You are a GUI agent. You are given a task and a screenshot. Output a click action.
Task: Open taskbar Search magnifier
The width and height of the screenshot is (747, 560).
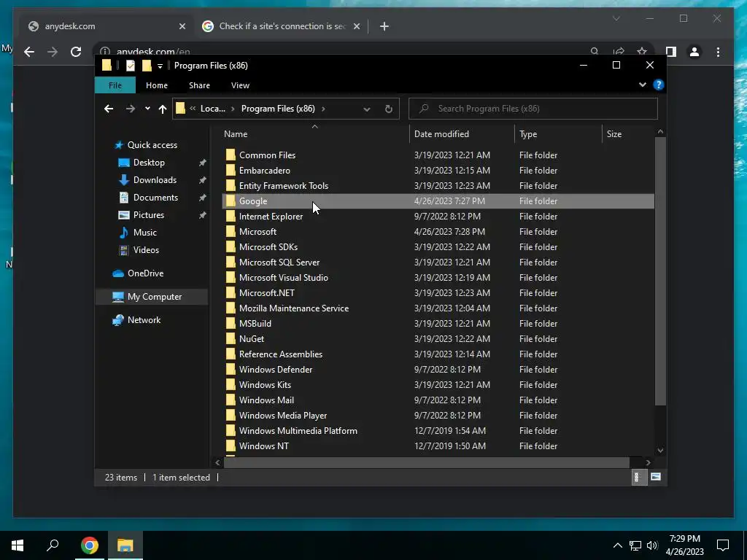[53, 545]
